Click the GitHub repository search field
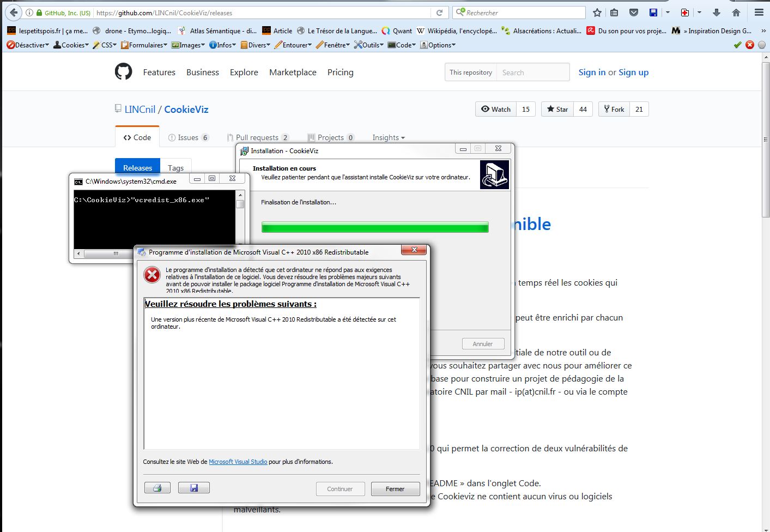Image resolution: width=770 pixels, height=532 pixels. tap(532, 72)
